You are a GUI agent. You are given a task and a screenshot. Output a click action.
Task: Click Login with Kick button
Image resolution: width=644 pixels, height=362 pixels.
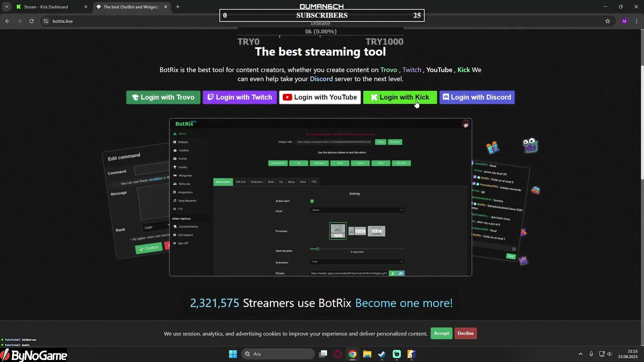click(x=400, y=98)
